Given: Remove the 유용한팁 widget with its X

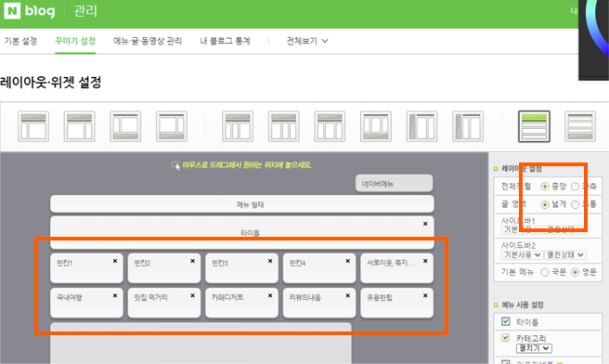Looking at the screenshot, I should 425,295.
